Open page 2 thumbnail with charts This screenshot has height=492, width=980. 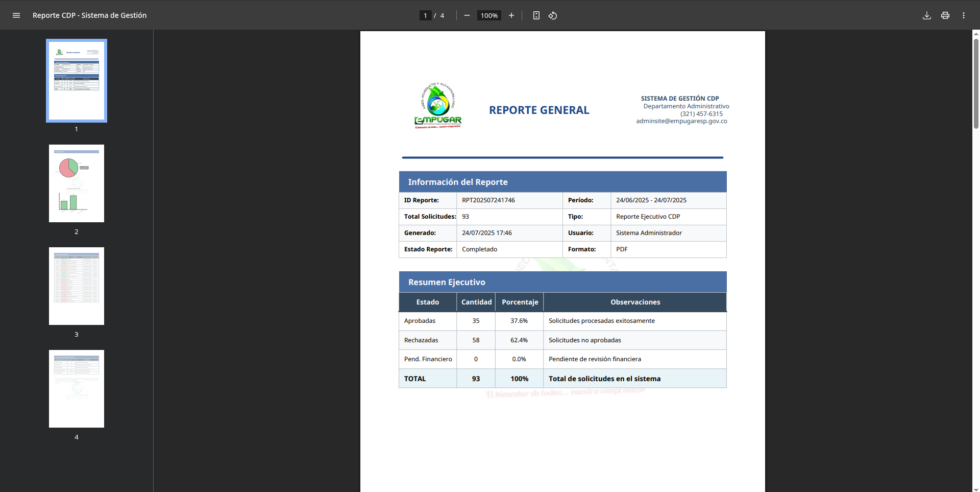pyautogui.click(x=77, y=183)
